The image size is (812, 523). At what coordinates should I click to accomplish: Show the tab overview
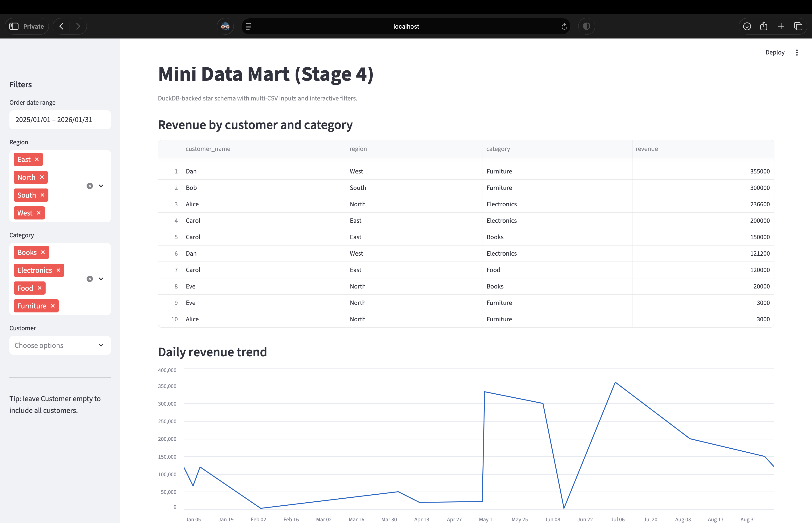point(798,26)
